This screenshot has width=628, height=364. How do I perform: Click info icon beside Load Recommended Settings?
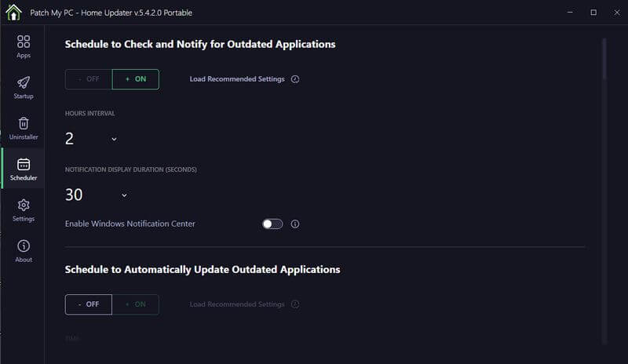(295, 79)
